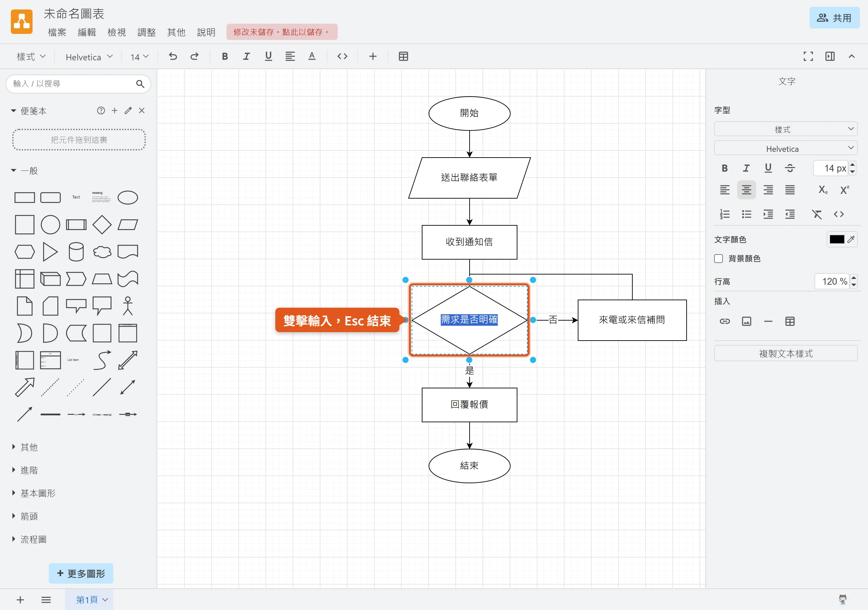The image size is (868, 610).
Task: Insert a link in text panel
Action: point(725,321)
